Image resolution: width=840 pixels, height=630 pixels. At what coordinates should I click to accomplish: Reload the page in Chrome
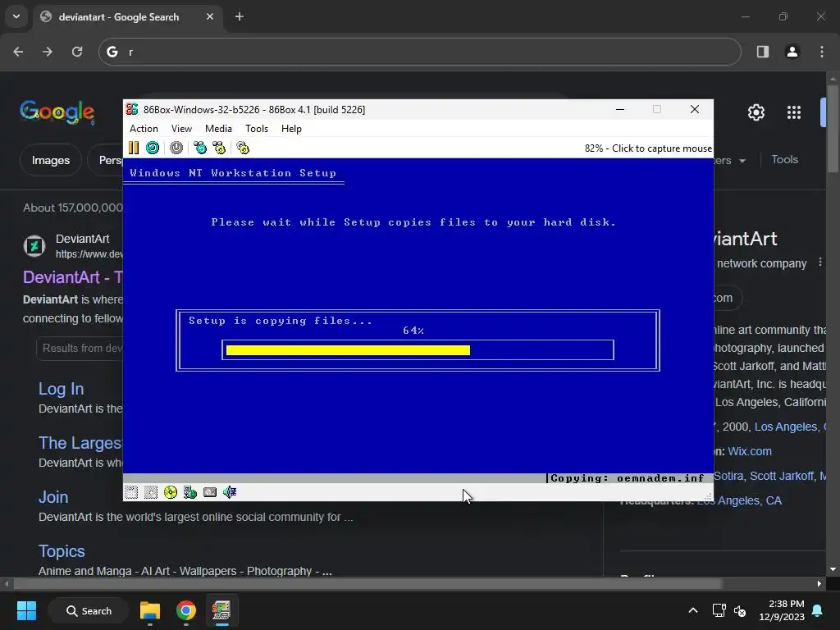pyautogui.click(x=77, y=52)
